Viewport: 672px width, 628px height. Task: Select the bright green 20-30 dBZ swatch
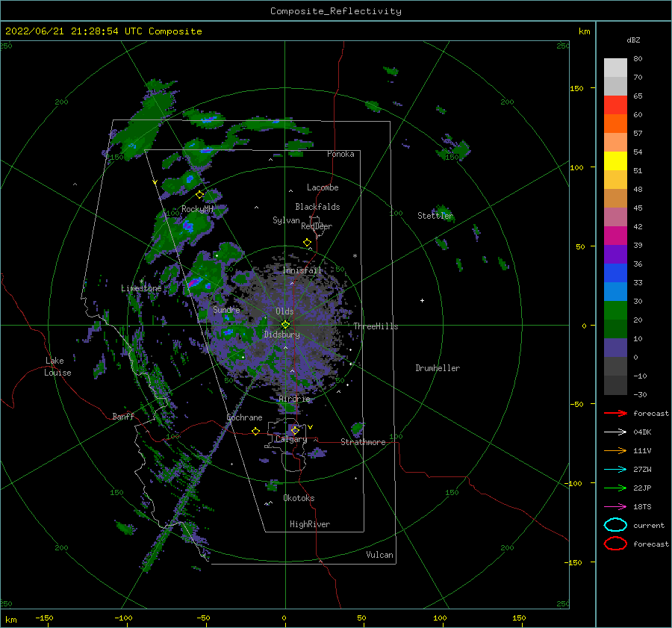[615, 310]
